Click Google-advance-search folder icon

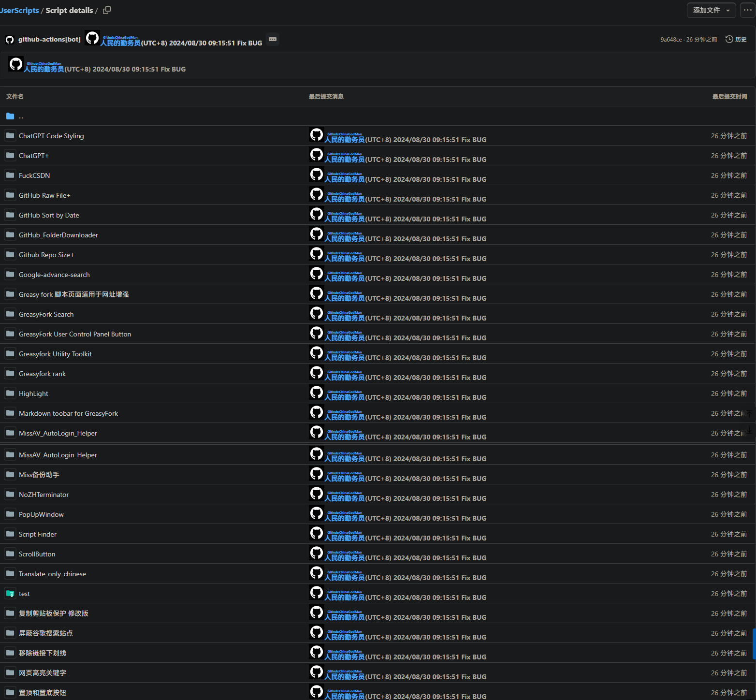(x=10, y=274)
